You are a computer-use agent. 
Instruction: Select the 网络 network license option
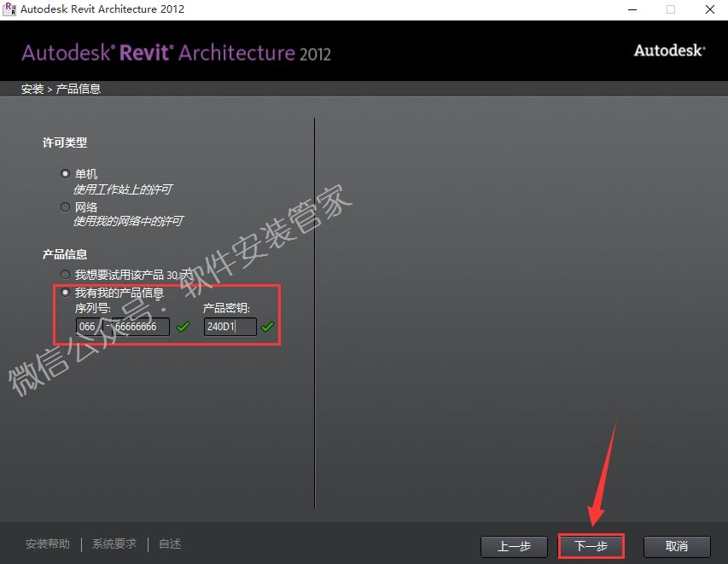coord(66,207)
